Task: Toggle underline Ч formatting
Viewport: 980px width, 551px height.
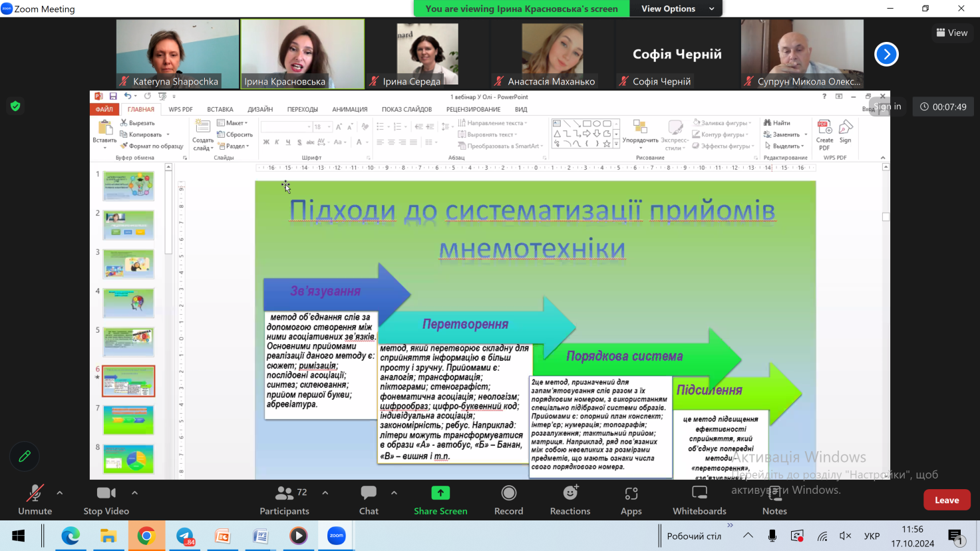Action: [x=287, y=142]
